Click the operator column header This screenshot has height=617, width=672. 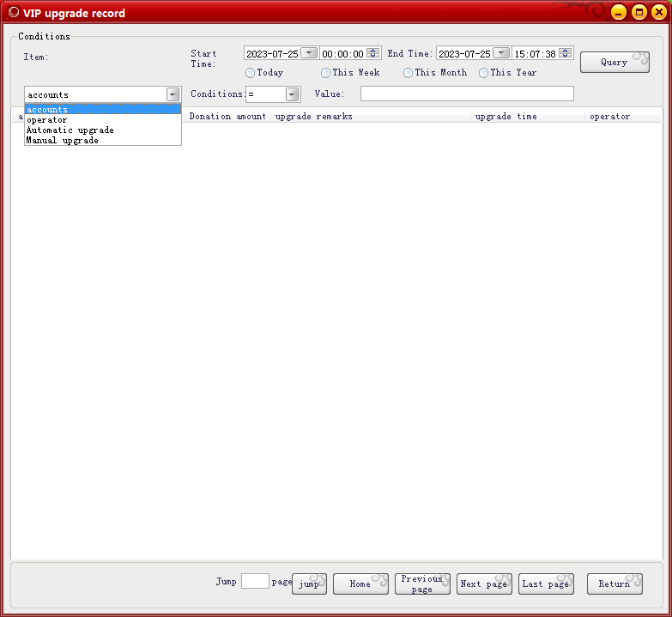click(622, 116)
